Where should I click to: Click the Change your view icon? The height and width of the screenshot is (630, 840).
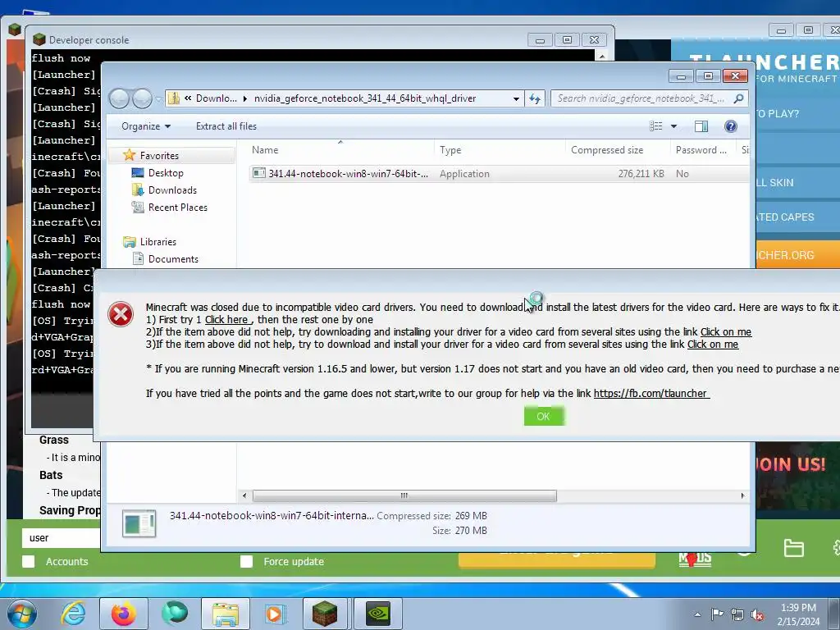pyautogui.click(x=655, y=126)
